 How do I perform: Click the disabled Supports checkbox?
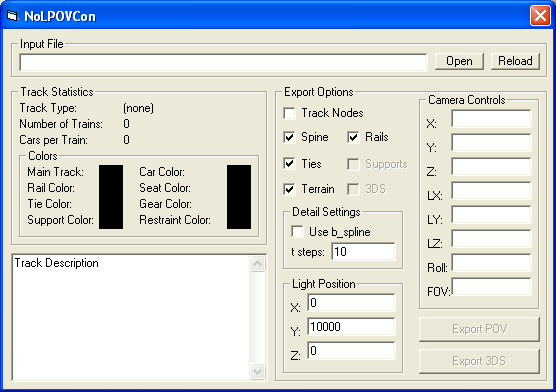(353, 164)
